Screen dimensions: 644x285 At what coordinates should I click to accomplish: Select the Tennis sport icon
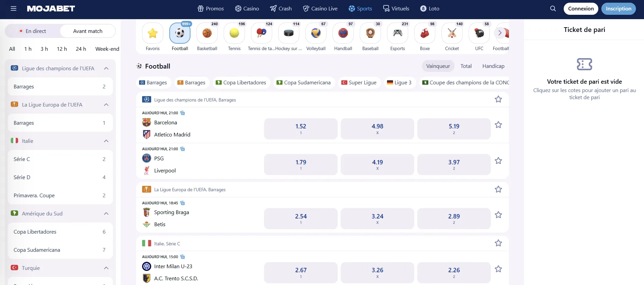tap(234, 33)
